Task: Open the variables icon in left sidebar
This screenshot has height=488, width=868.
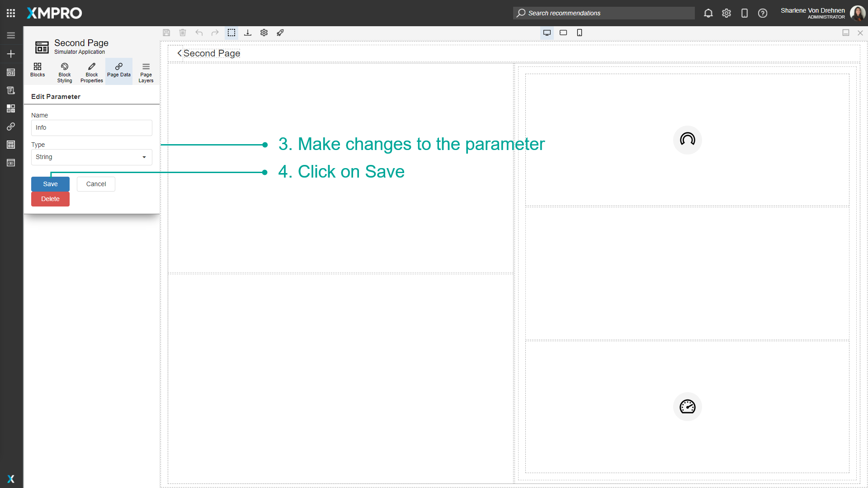Action: tap(11, 163)
